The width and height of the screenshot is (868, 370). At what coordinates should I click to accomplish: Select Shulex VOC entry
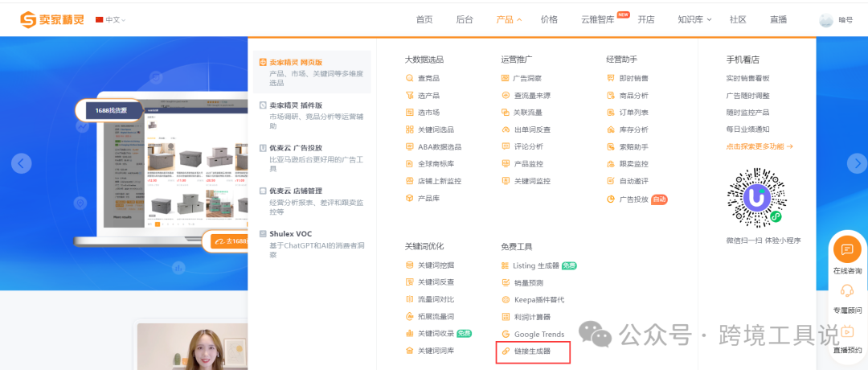[x=312, y=245]
